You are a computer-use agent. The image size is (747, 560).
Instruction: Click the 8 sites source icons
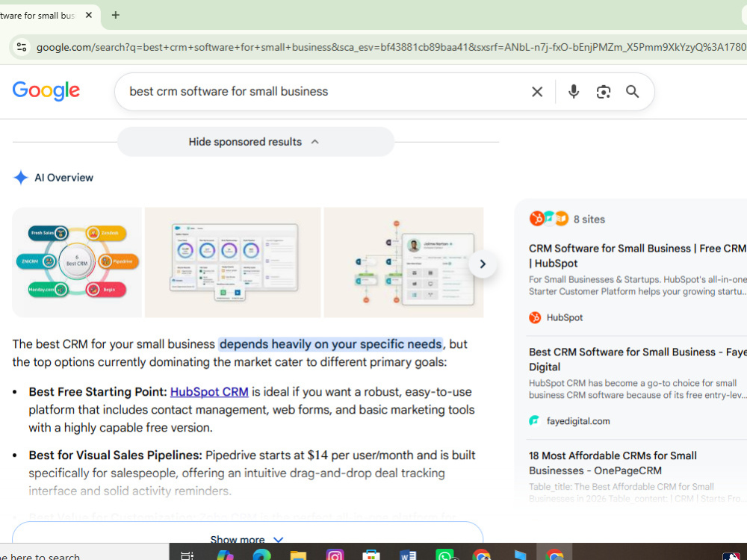[x=549, y=219]
